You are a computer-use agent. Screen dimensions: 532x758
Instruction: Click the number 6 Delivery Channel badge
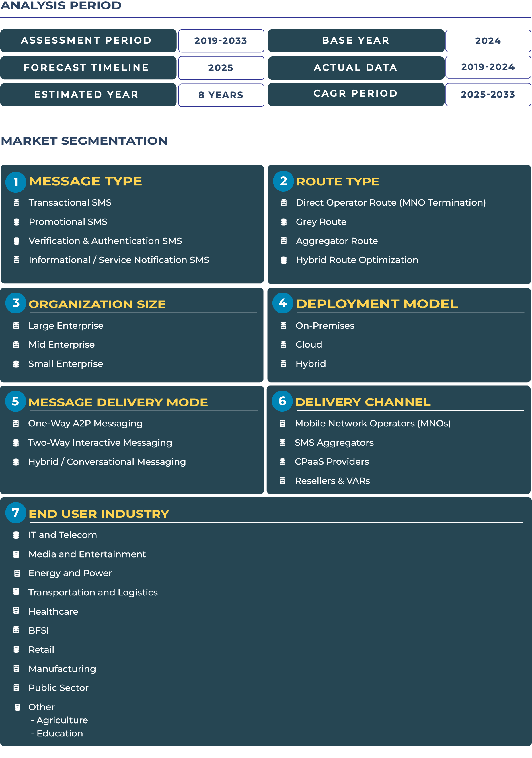[282, 401]
